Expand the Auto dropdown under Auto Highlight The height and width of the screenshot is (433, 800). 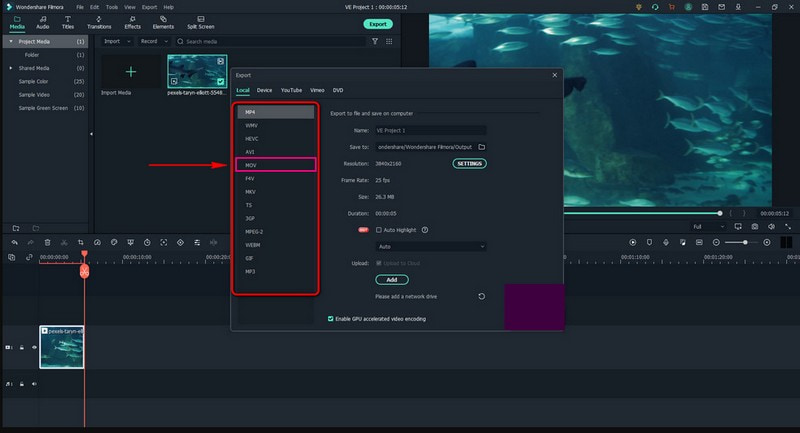[430, 246]
